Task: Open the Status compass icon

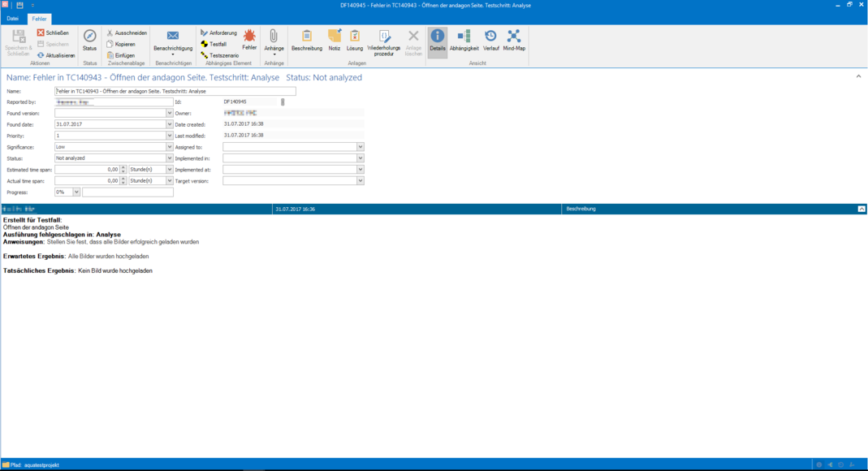Action: [x=89, y=38]
